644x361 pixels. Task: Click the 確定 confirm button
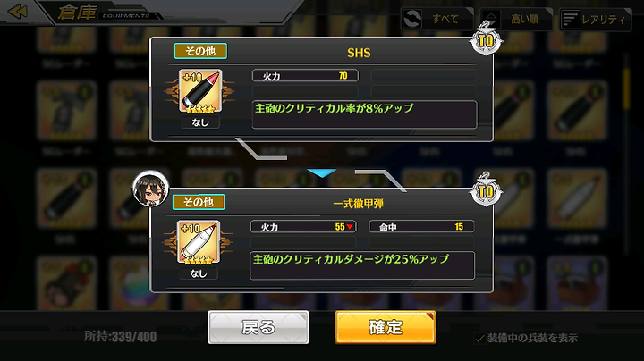[x=386, y=327]
